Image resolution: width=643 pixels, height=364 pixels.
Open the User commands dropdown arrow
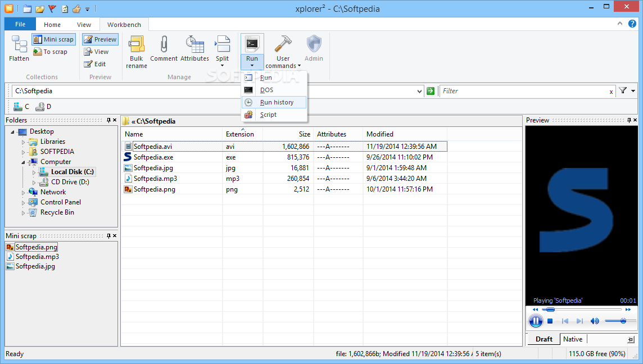300,66
